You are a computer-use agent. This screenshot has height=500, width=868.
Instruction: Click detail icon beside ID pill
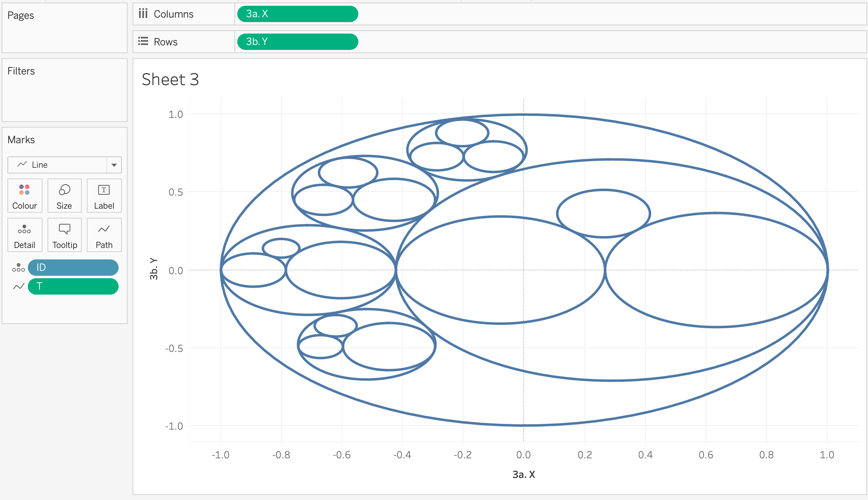(x=18, y=268)
